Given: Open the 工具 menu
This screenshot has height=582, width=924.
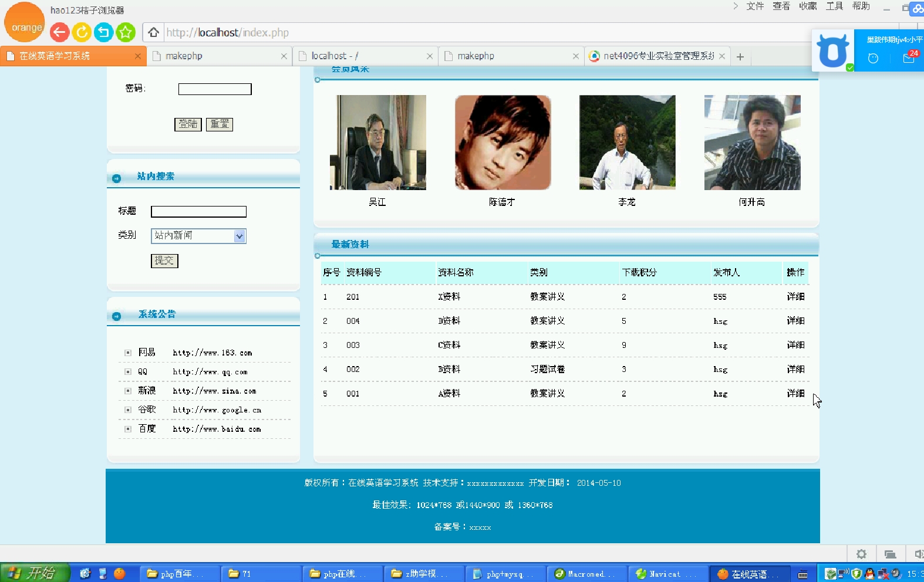Looking at the screenshot, I should [x=834, y=6].
